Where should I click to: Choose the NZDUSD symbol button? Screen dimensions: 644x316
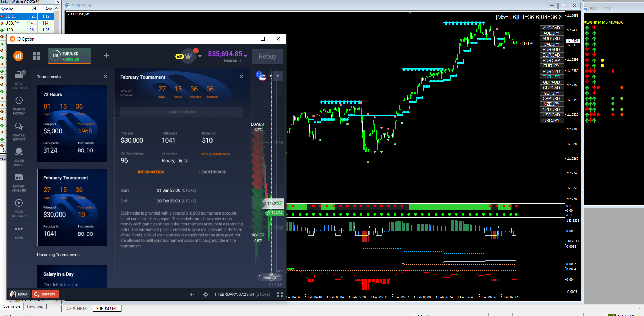click(551, 110)
